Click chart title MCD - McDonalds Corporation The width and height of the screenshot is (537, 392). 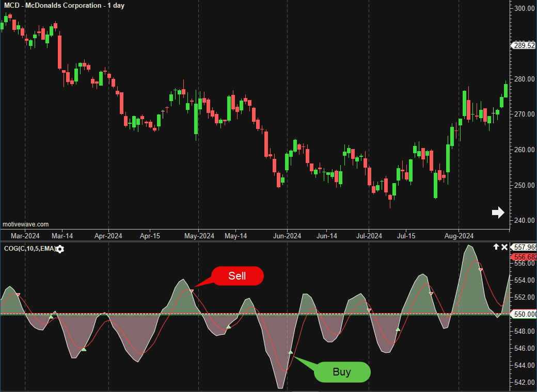coord(64,6)
